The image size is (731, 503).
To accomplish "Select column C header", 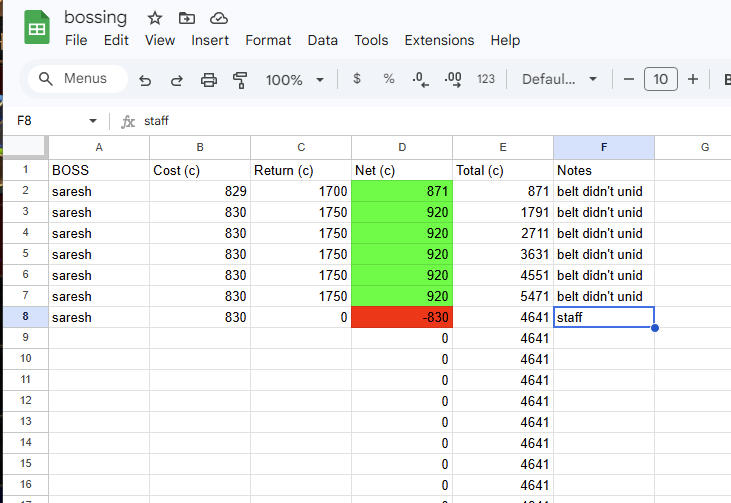I will [x=301, y=147].
